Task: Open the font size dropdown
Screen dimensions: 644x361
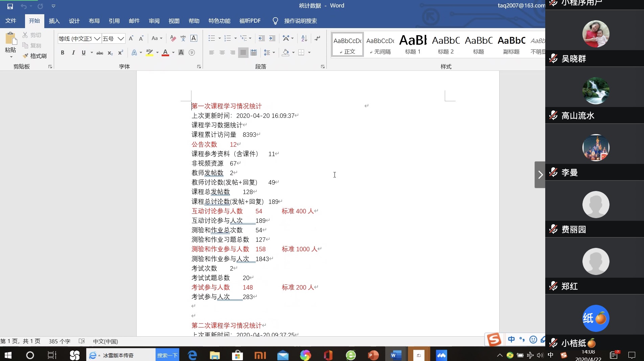Action: pos(121,39)
